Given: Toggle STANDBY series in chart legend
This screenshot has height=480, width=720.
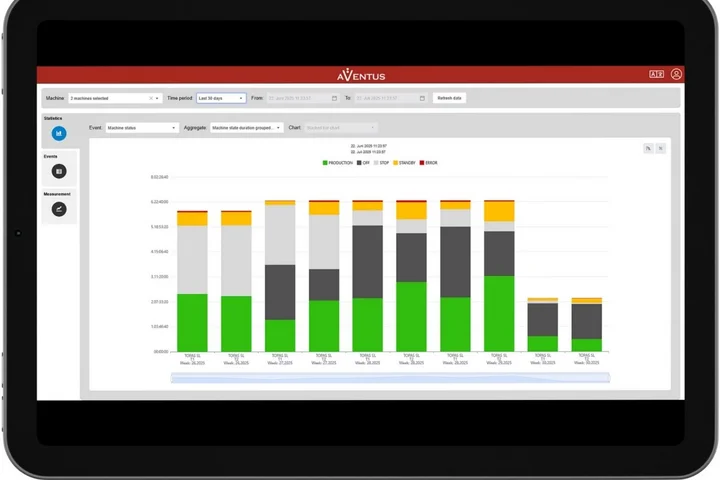Looking at the screenshot, I should (404, 162).
